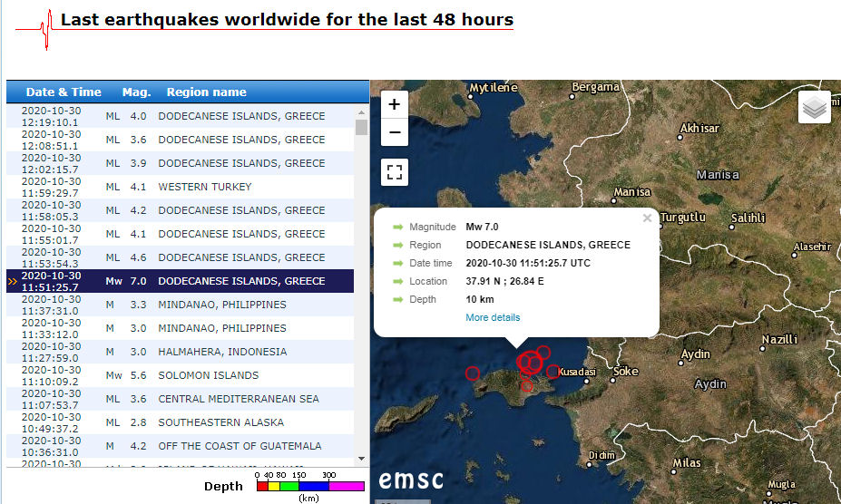Image resolution: width=841 pixels, height=504 pixels.
Task: Click the Alasehir label on map
Action: click(x=812, y=247)
